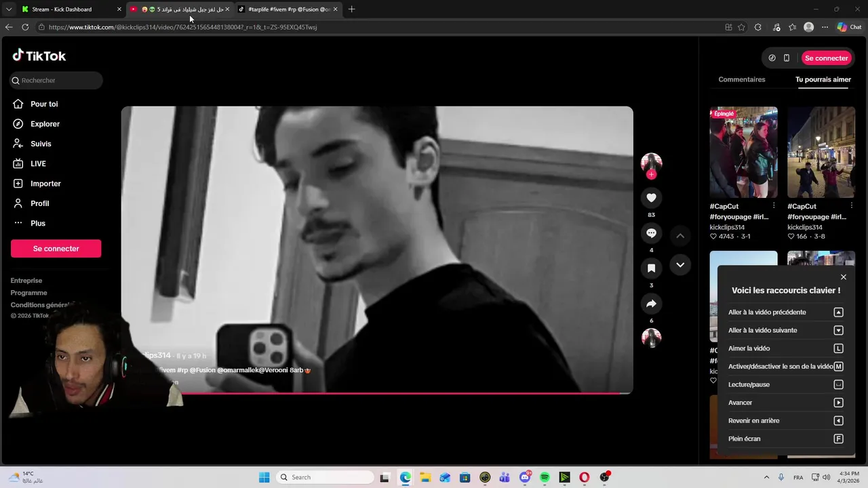Click the Aller à la vidéo précédente key icon
868x488 pixels.
coord(838,312)
